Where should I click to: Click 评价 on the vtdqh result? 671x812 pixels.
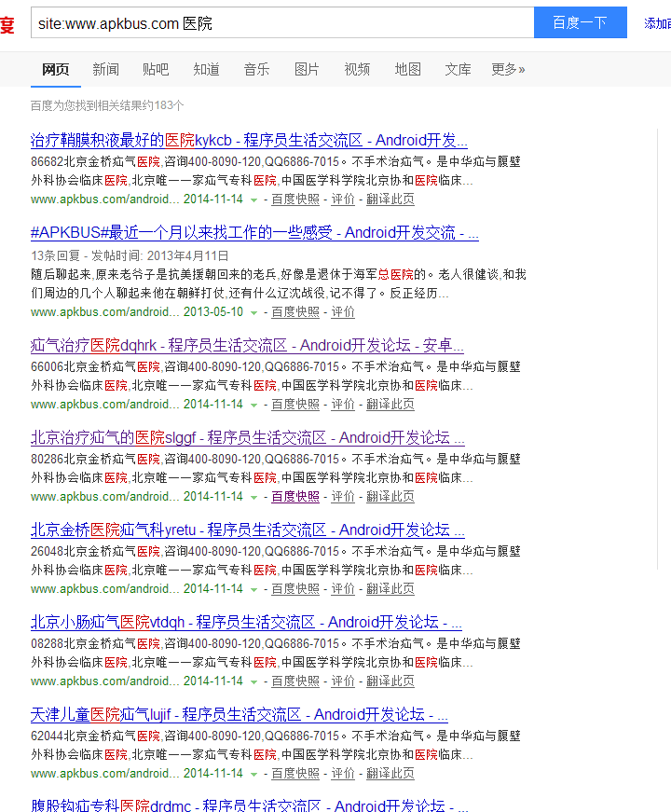[x=343, y=681]
